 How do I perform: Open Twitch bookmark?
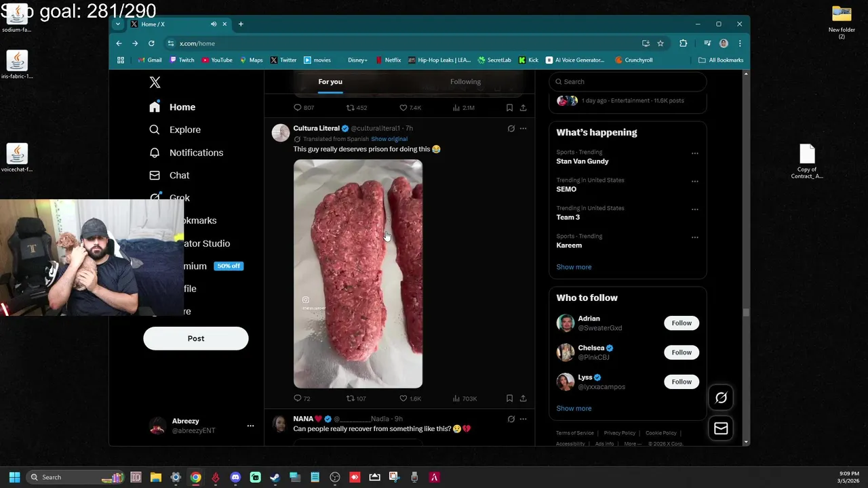point(182,60)
